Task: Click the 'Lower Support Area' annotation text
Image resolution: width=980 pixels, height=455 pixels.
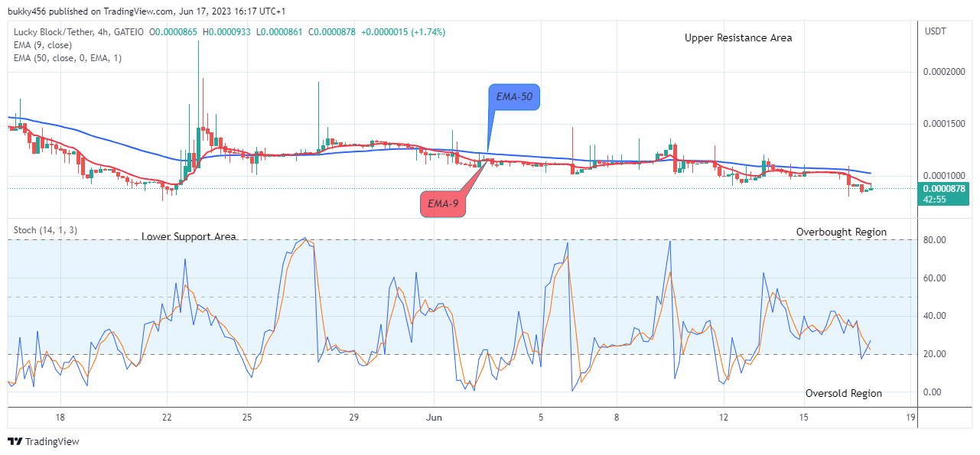Action: pos(189,236)
